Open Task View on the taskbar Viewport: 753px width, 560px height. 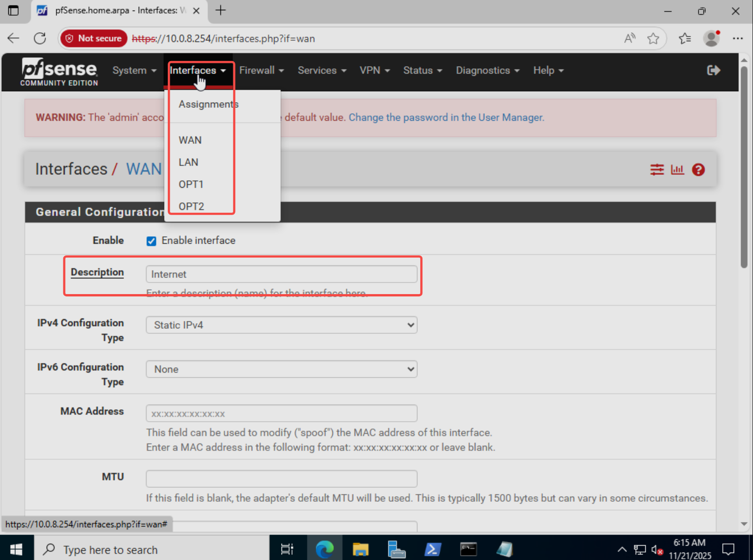(287, 549)
